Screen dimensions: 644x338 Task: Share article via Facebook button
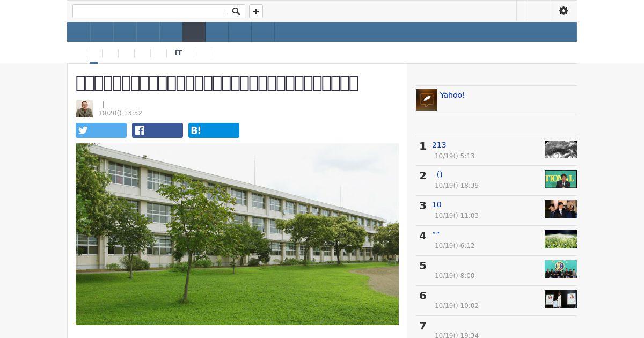157,130
